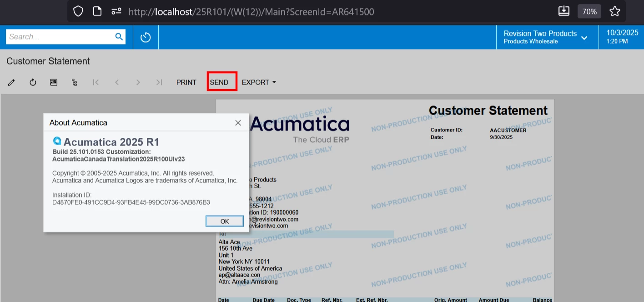The image size is (644, 302).
Task: Click ap@altaace.con email in report
Action: (239, 275)
